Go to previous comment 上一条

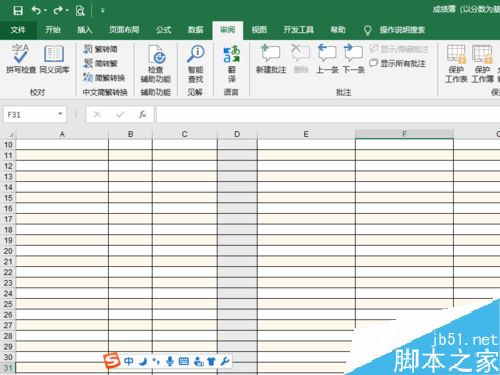tap(327, 59)
